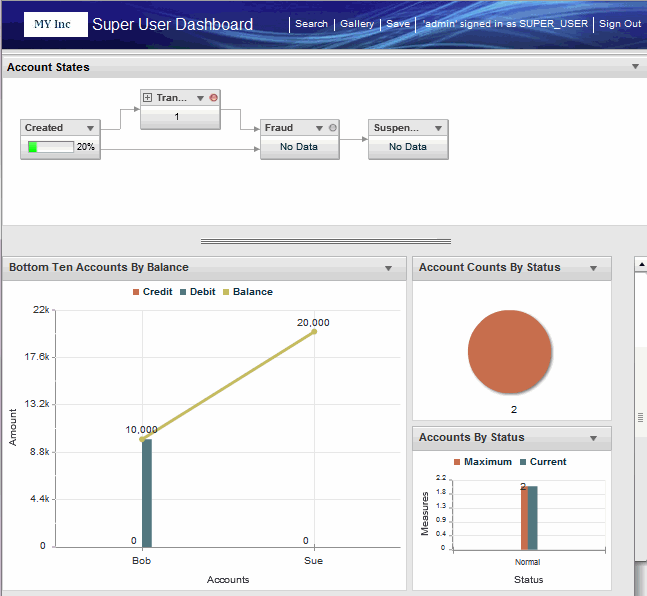The image size is (647, 596).
Task: Click the Sign Out link
Action: [620, 24]
